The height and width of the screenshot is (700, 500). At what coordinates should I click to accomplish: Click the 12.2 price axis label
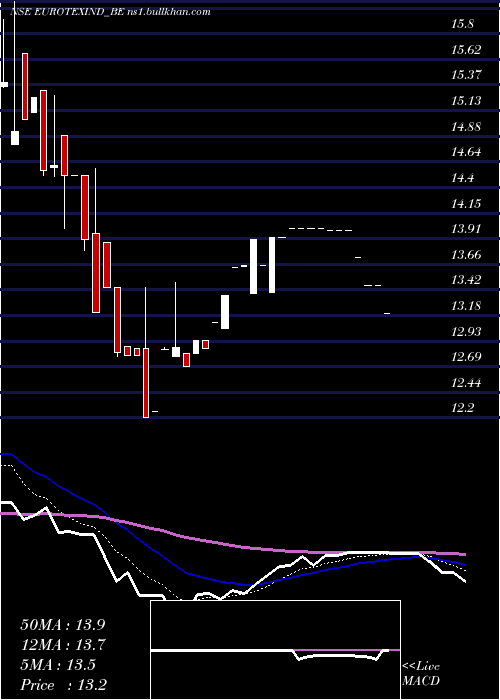pos(462,408)
